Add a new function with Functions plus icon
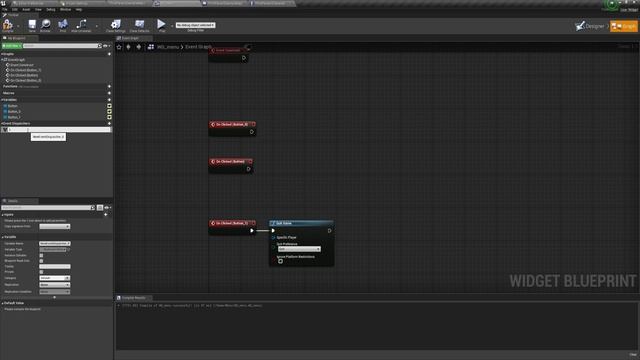This screenshot has width=640, height=360. (x=109, y=87)
